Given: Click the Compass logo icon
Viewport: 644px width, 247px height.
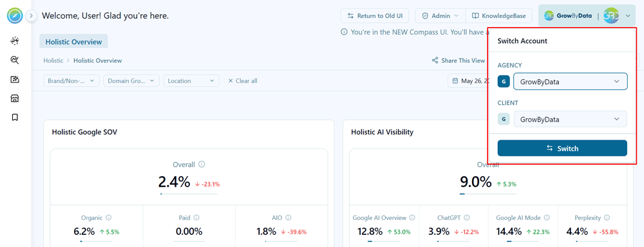Looking at the screenshot, I should (15, 15).
